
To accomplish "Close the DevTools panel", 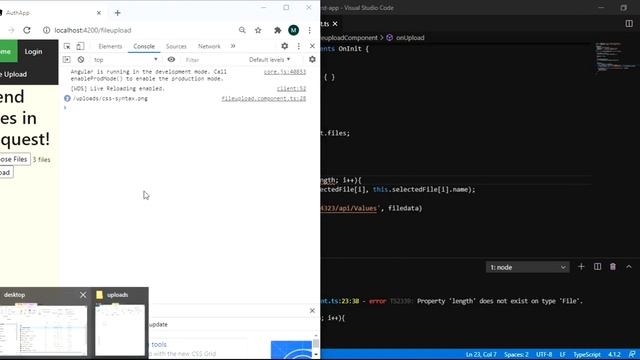I will click(x=312, y=46).
